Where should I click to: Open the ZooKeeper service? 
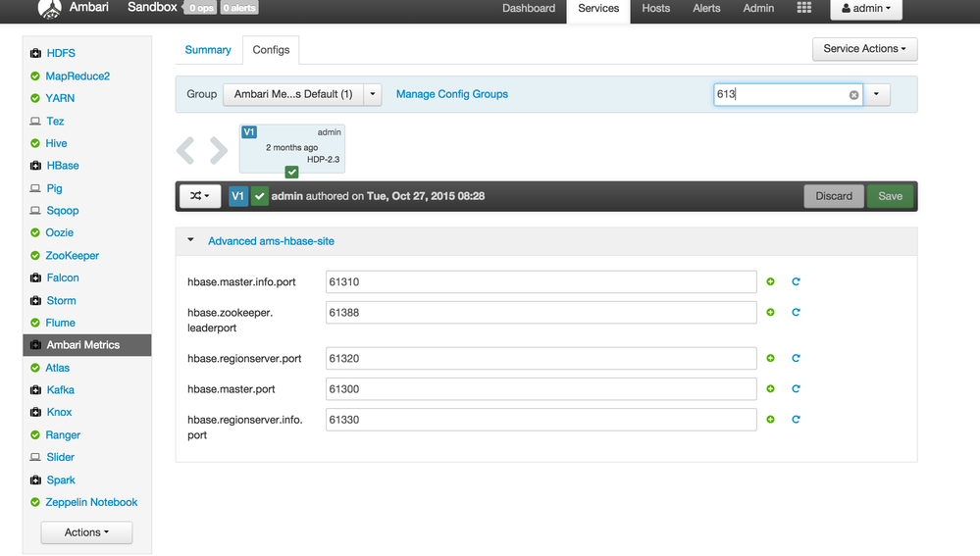click(73, 256)
